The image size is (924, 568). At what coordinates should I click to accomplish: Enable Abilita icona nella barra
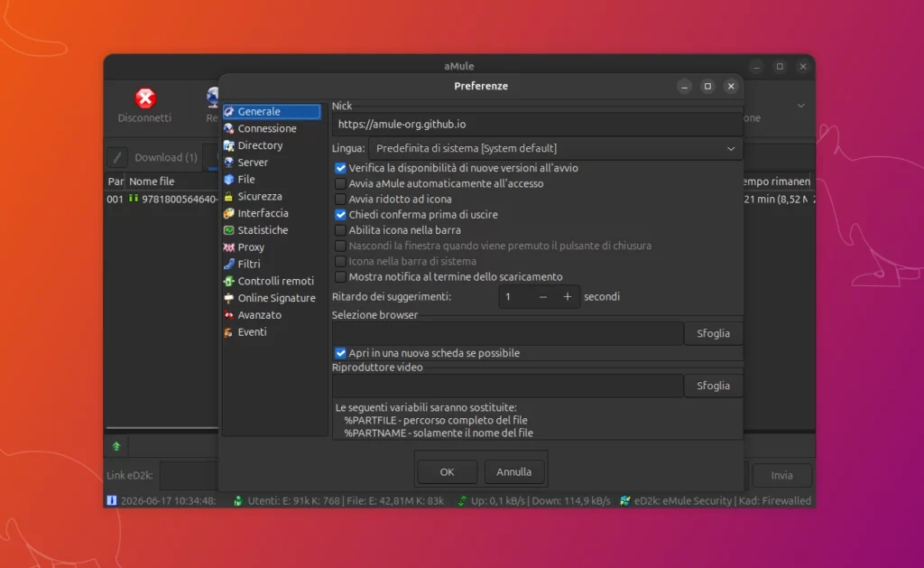tap(340, 230)
